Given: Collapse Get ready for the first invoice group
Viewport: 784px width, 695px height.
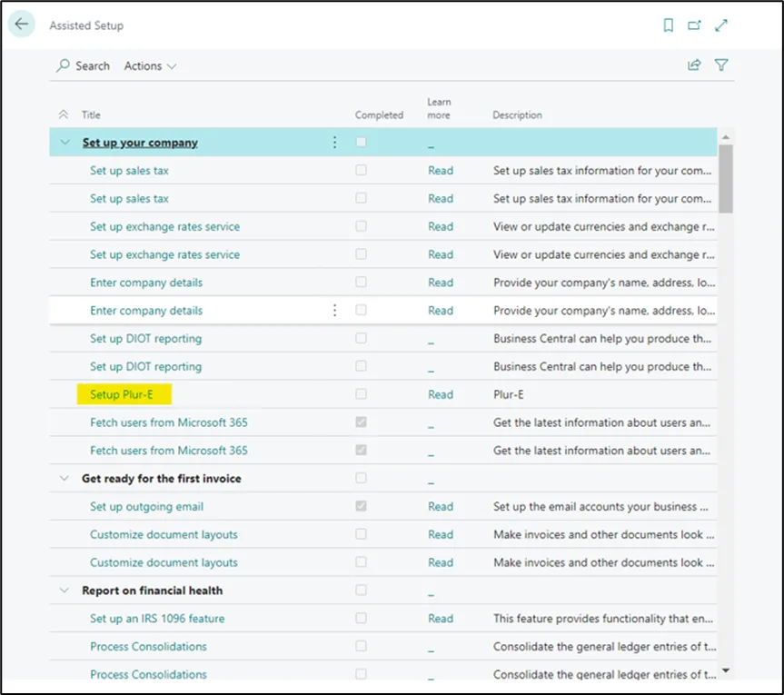Looking at the screenshot, I should 64,478.
